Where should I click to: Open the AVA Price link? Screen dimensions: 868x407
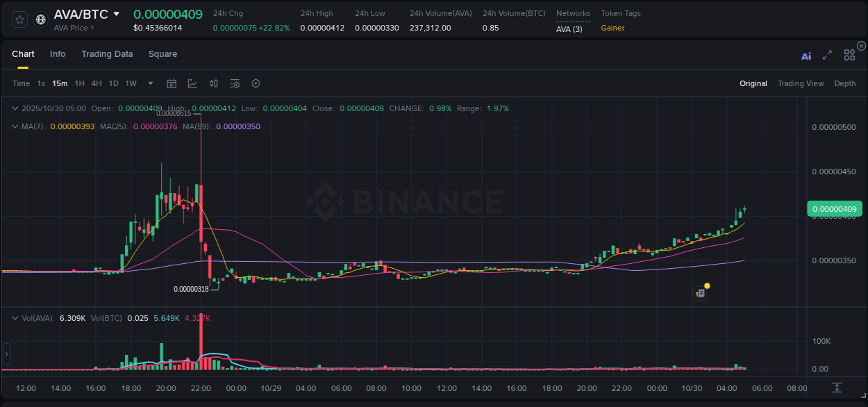71,28
